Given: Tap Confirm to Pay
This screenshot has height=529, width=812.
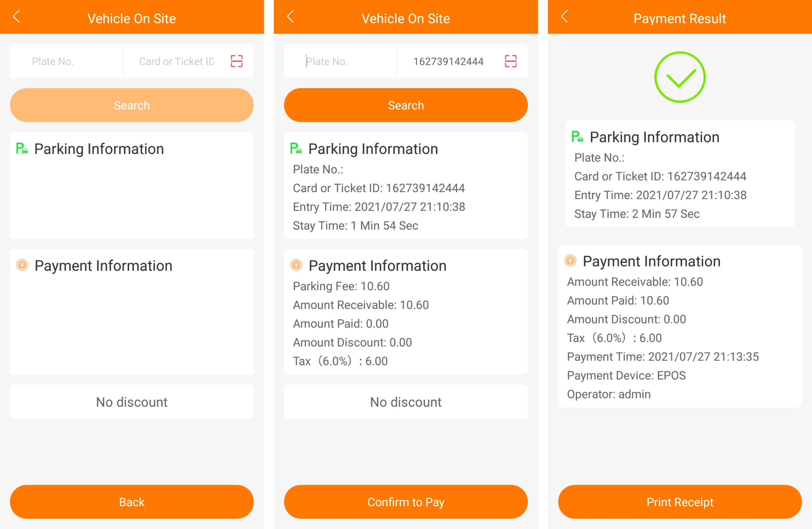Looking at the screenshot, I should (x=406, y=502).
